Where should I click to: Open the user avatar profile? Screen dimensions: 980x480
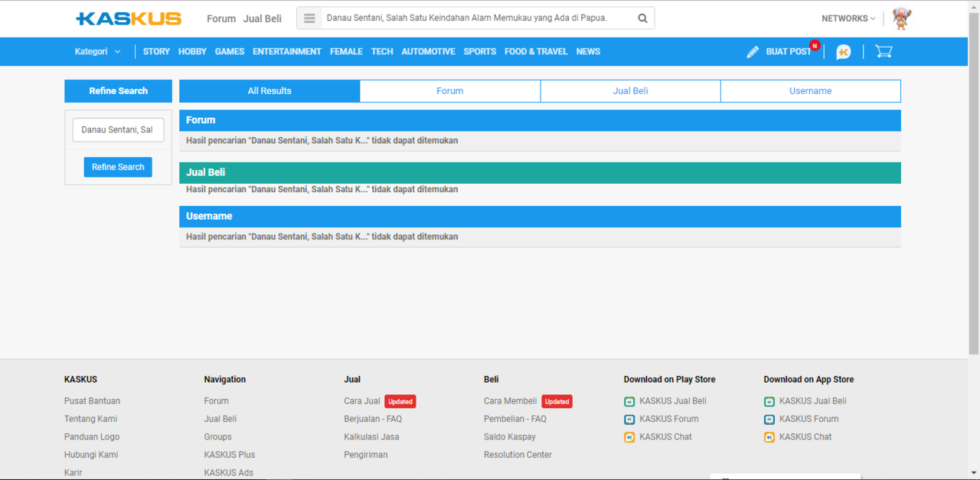[x=902, y=18]
